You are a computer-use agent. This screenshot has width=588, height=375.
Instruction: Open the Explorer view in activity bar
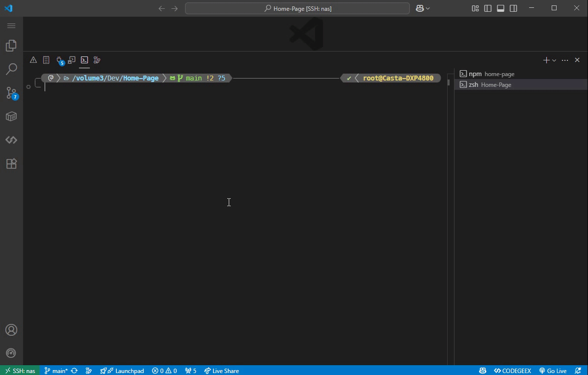pyautogui.click(x=11, y=46)
